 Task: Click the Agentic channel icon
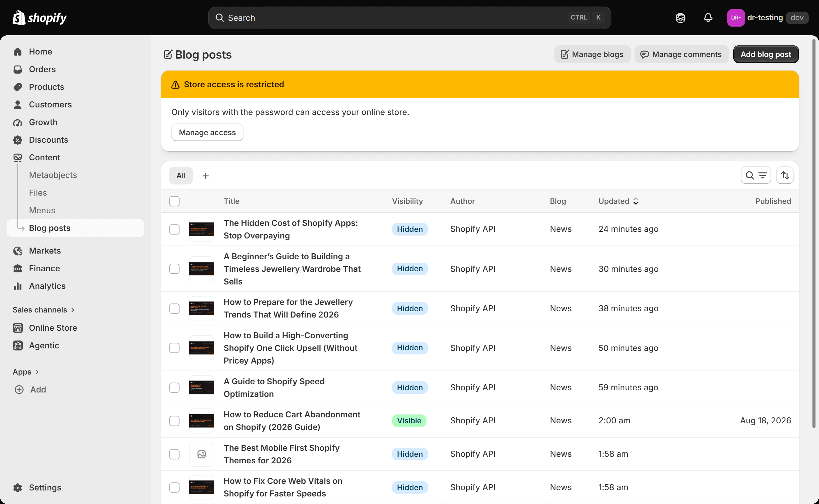18,346
